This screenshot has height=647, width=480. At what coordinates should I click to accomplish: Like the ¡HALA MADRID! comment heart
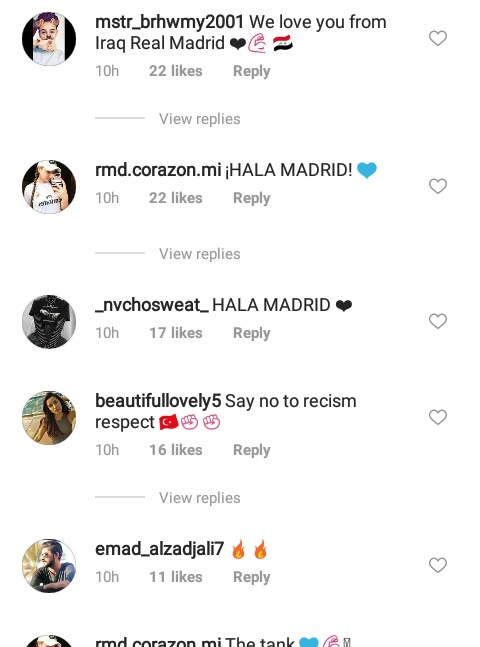438,186
